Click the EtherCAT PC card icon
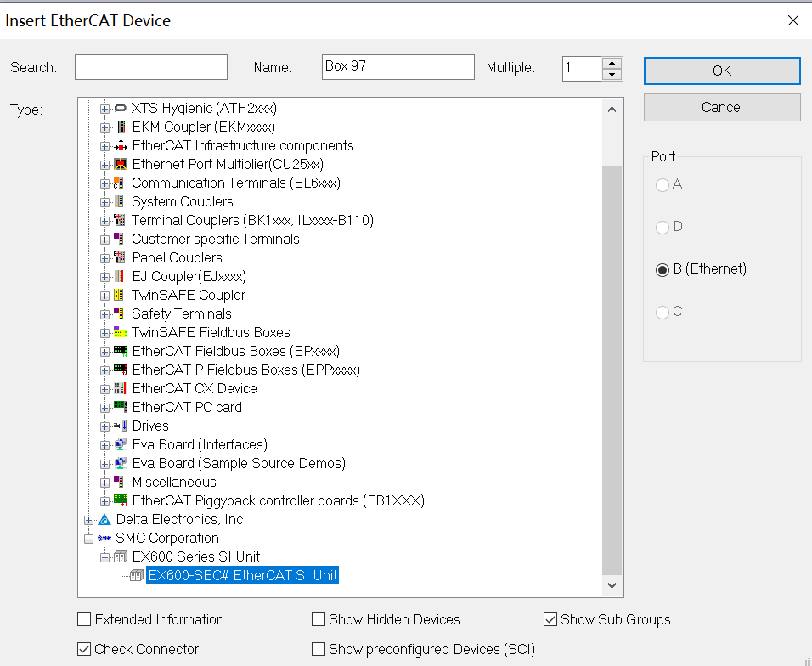812x666 pixels. point(121,407)
